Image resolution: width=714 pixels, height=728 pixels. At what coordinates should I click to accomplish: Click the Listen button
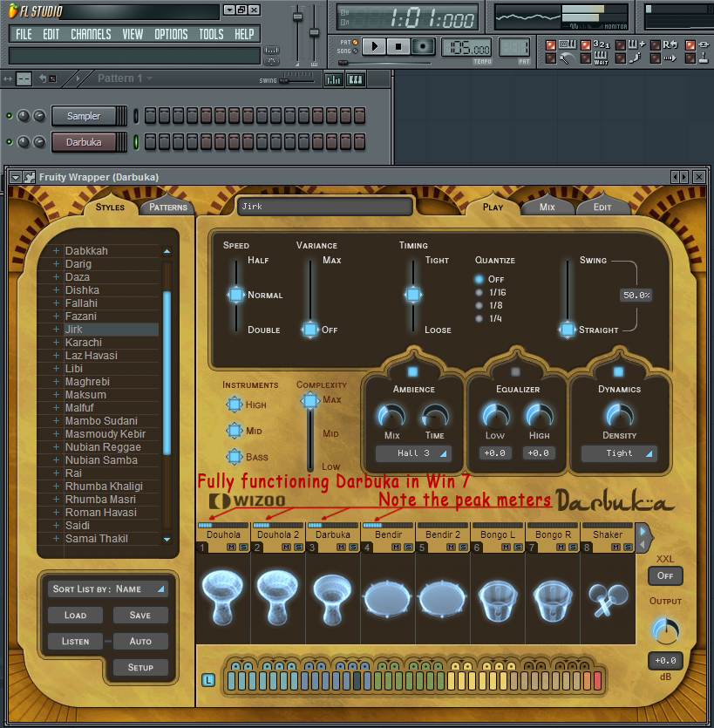click(x=76, y=642)
